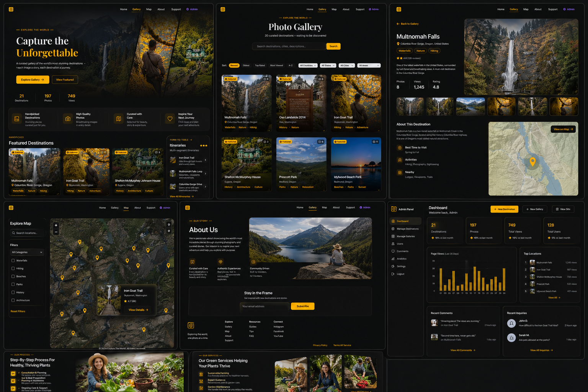Click the Explore Gallery button
This screenshot has width=588, height=392.
pyautogui.click(x=33, y=80)
